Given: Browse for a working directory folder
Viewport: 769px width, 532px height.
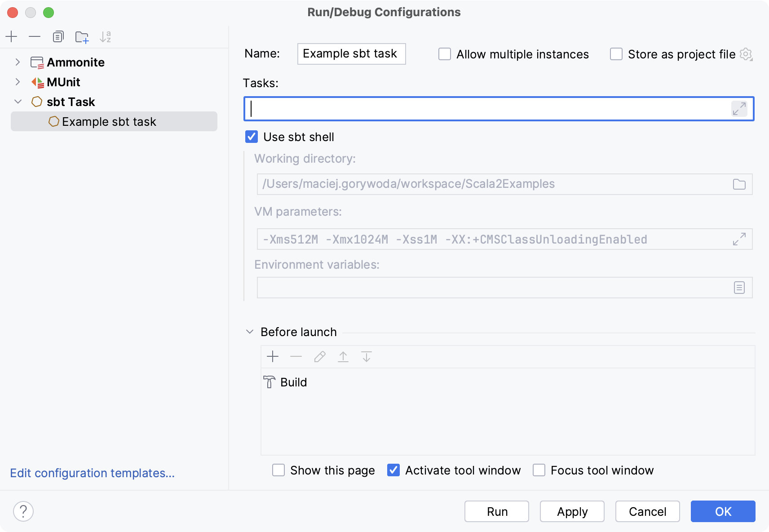Looking at the screenshot, I should point(739,184).
